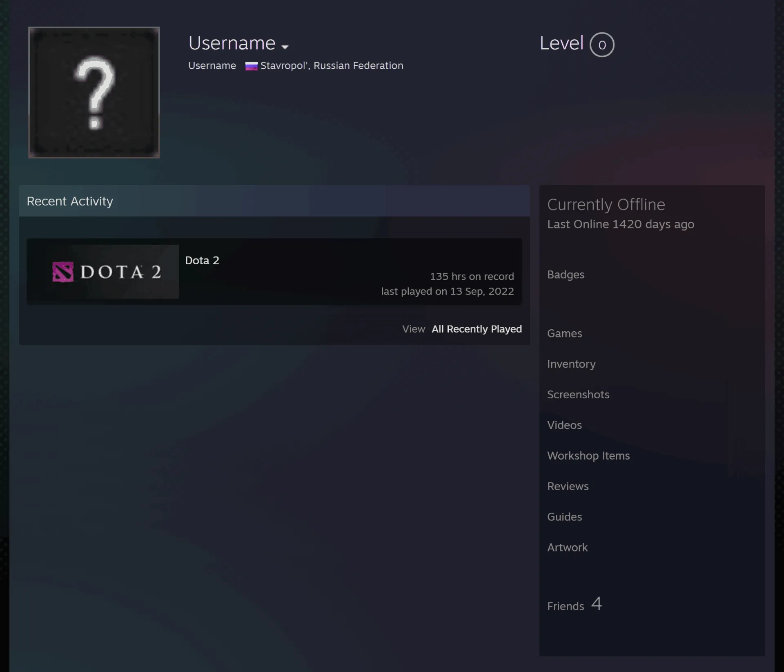The height and width of the screenshot is (672, 784).
Task: Click 'Last Online 1420 days ago' text
Action: click(x=621, y=224)
